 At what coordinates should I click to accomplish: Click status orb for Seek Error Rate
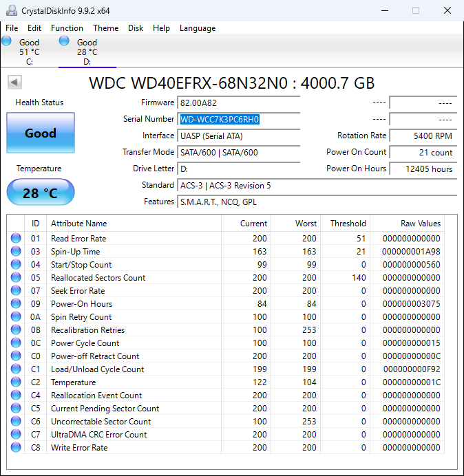tap(16, 290)
